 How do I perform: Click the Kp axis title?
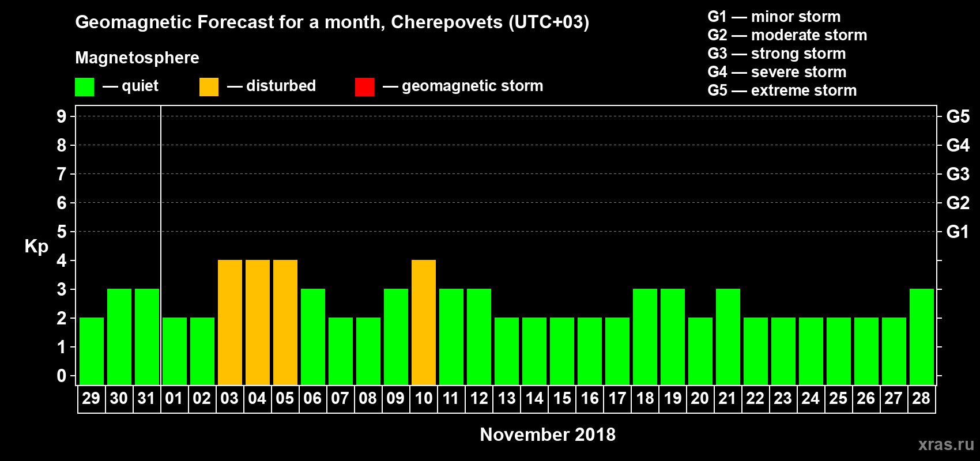pos(36,247)
